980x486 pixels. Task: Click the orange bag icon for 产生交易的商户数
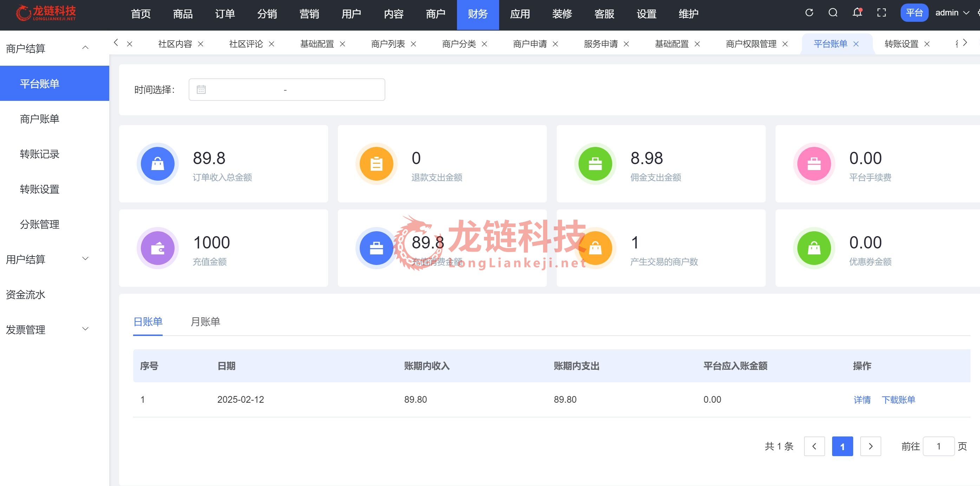pos(595,248)
